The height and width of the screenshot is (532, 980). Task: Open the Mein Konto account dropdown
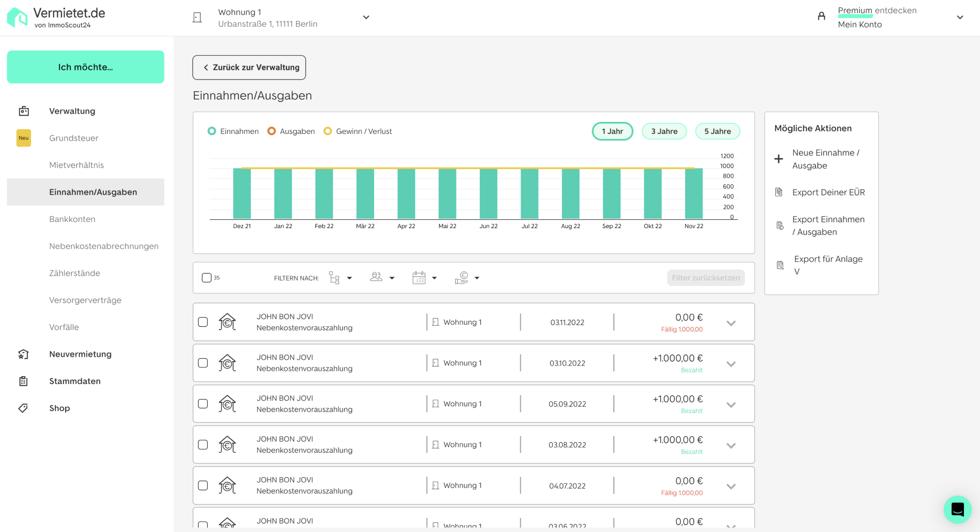[960, 17]
